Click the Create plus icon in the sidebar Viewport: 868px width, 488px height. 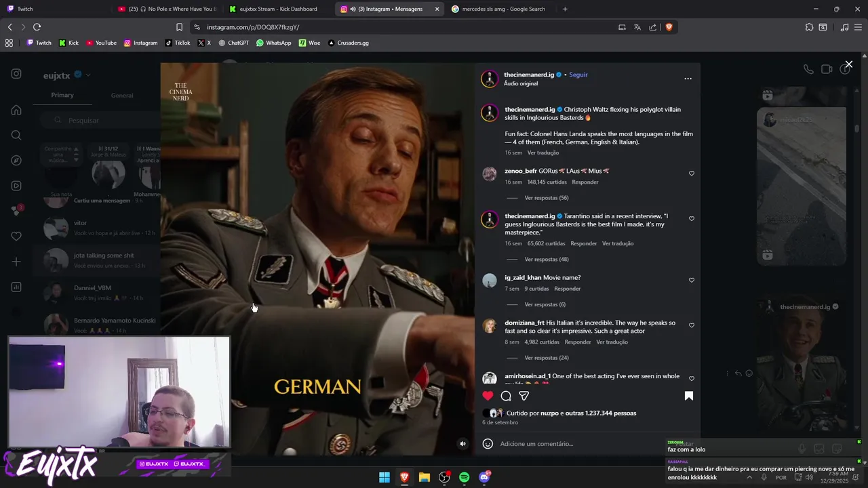coord(16,262)
